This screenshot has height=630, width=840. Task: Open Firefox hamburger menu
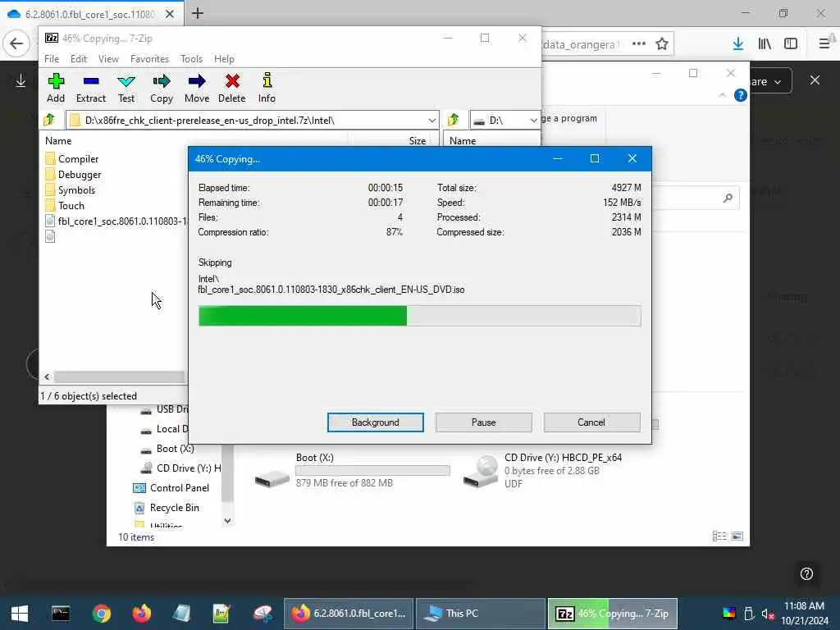tap(824, 44)
